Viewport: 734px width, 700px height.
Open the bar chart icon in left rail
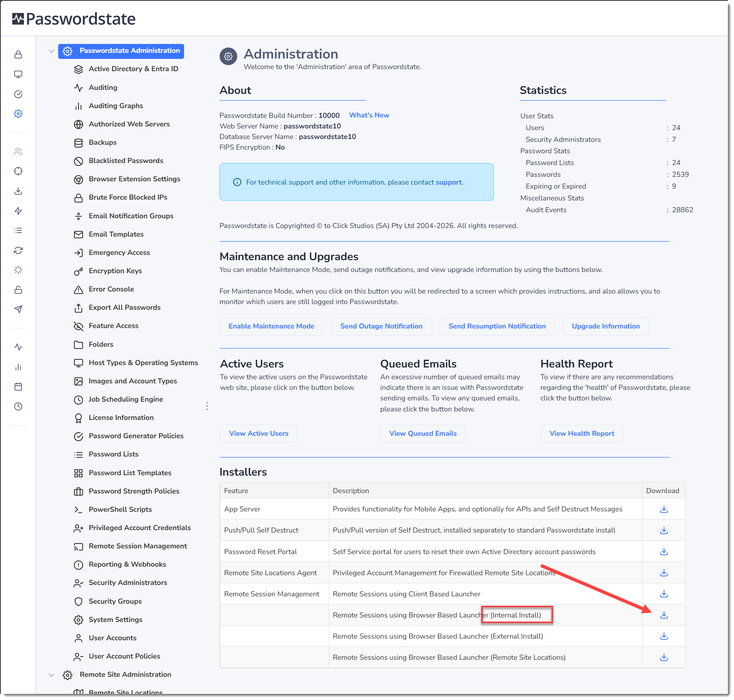(18, 367)
